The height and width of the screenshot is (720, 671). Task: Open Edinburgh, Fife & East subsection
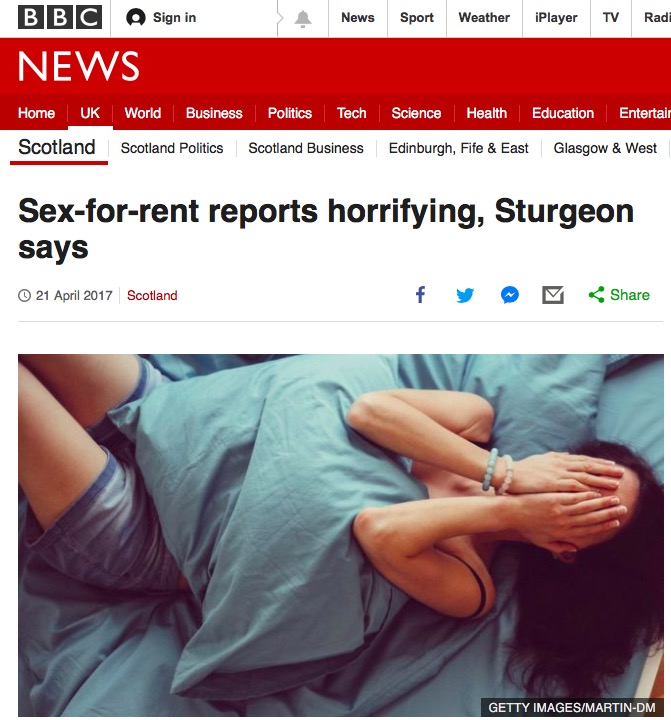[458, 148]
